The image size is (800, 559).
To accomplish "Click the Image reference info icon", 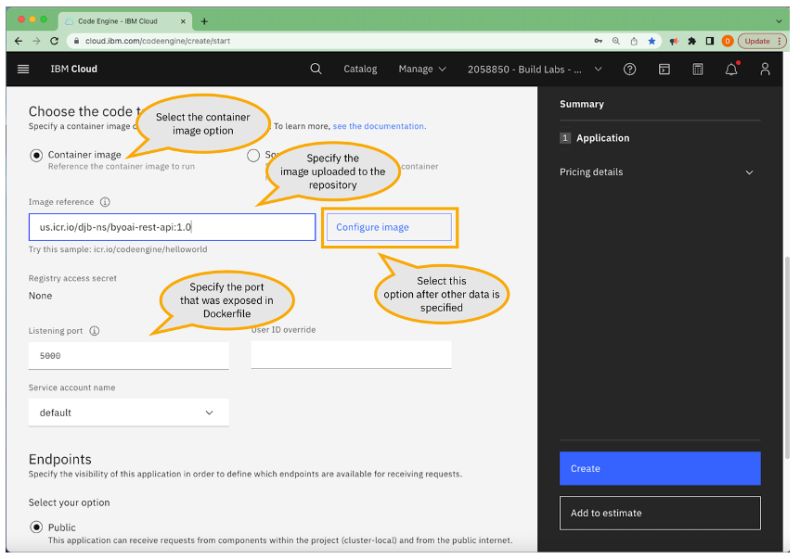I will tap(105, 202).
